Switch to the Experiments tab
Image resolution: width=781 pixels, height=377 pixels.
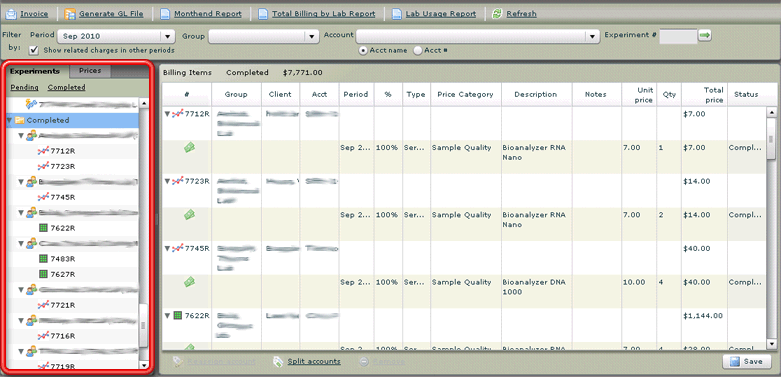pos(35,71)
